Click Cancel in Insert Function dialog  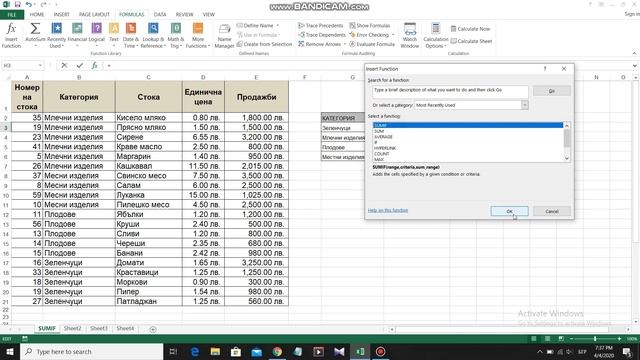click(552, 211)
